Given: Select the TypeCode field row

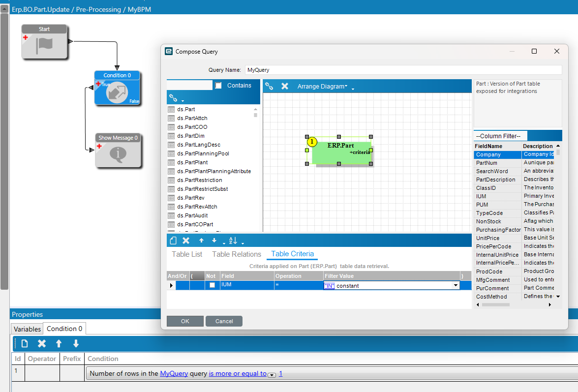Looking at the screenshot, I should click(515, 213).
